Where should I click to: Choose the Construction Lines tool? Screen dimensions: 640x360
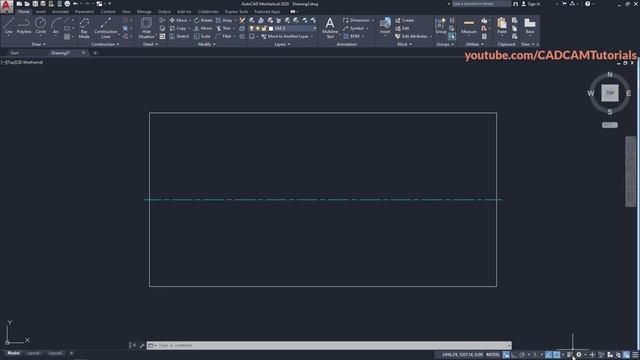tap(105, 28)
